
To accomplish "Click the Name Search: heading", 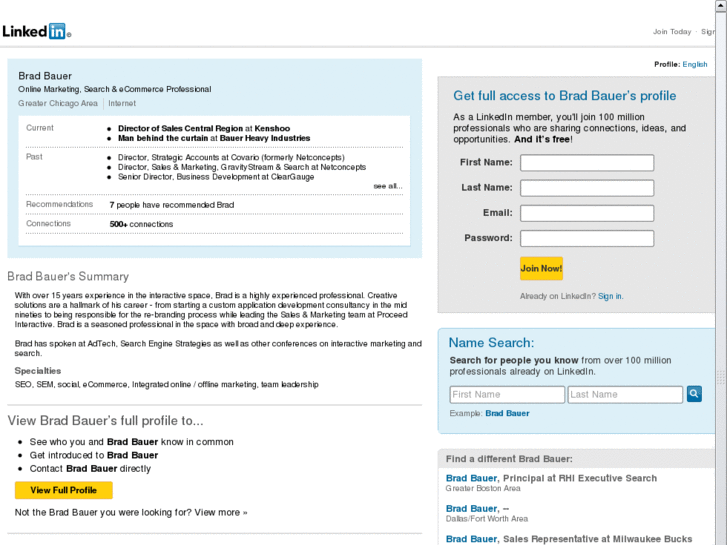I will click(x=491, y=343).
